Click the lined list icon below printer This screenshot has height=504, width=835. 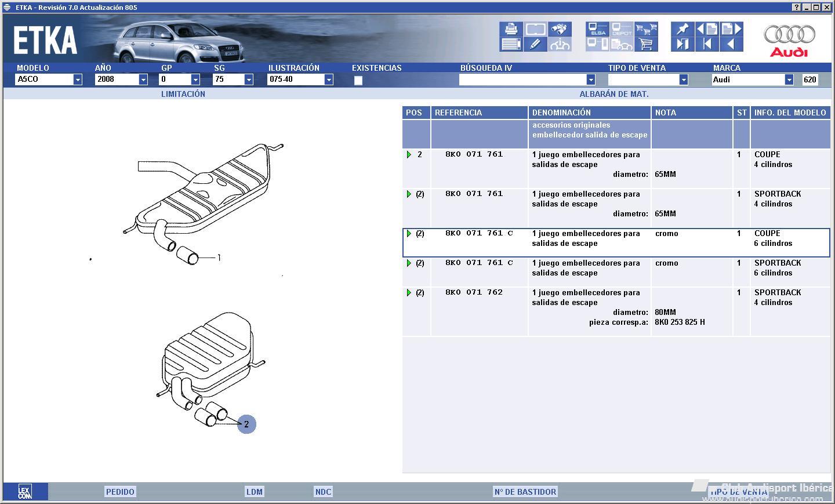(511, 44)
